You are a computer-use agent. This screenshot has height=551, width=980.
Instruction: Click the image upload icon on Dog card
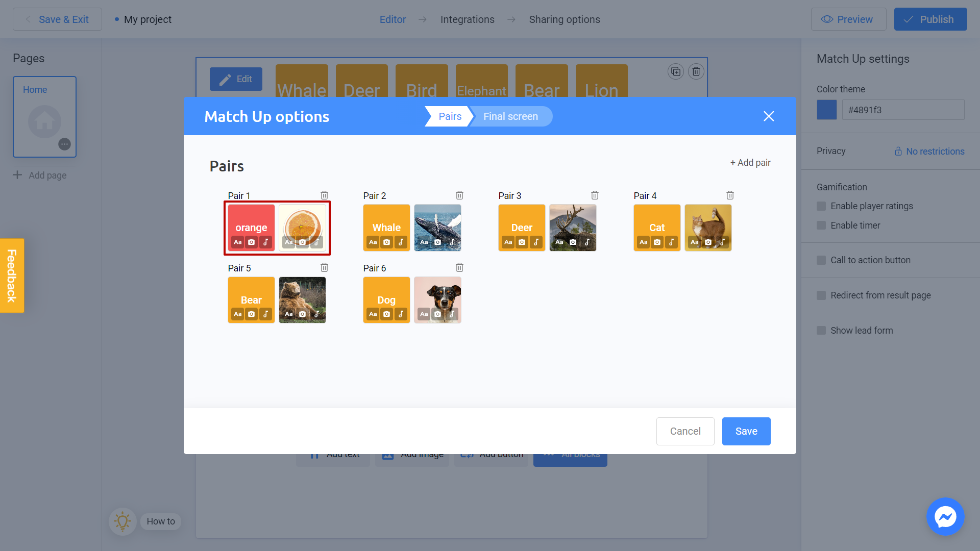(386, 314)
